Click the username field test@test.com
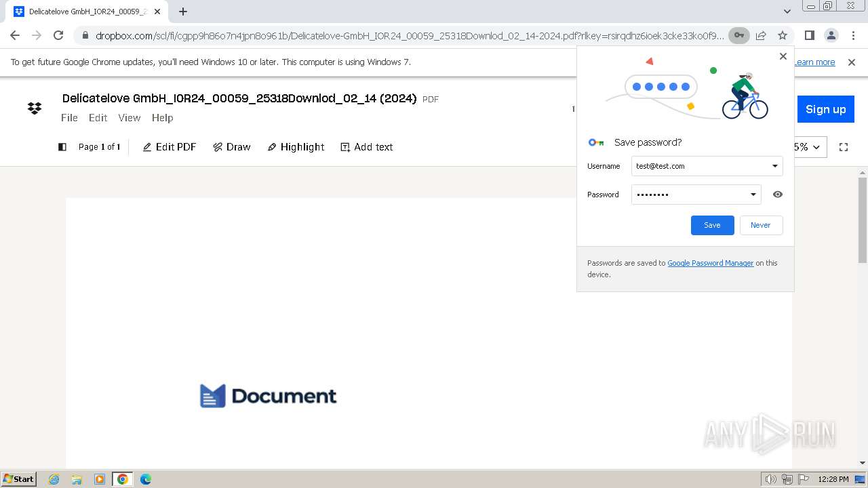868x488 pixels. point(707,166)
